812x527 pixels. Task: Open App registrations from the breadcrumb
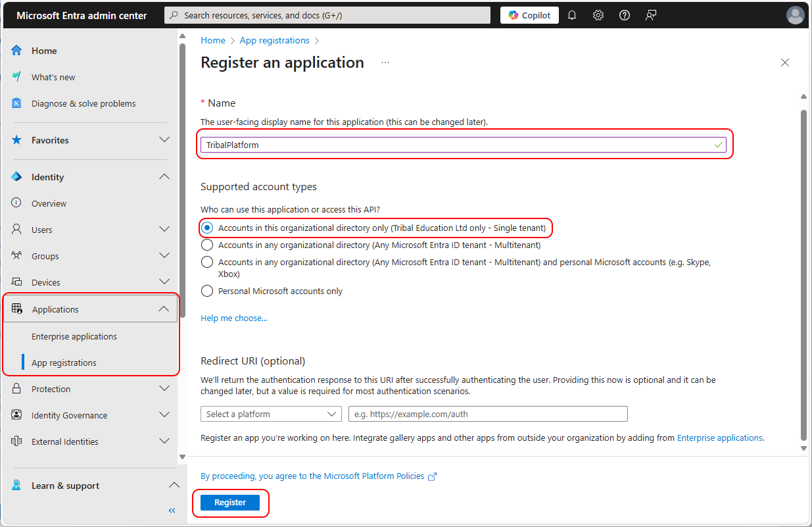274,40
